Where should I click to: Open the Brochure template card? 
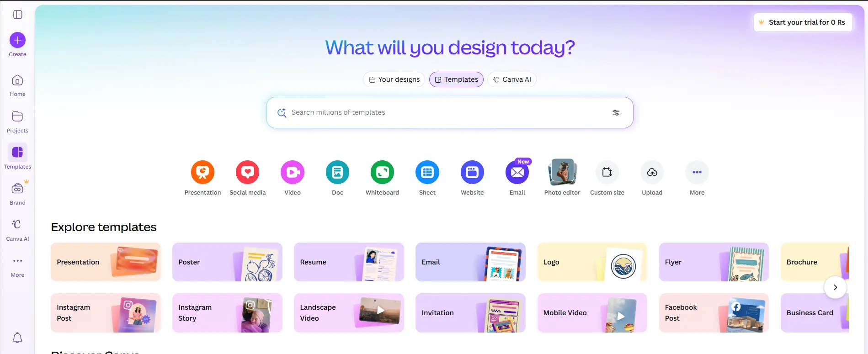815,262
